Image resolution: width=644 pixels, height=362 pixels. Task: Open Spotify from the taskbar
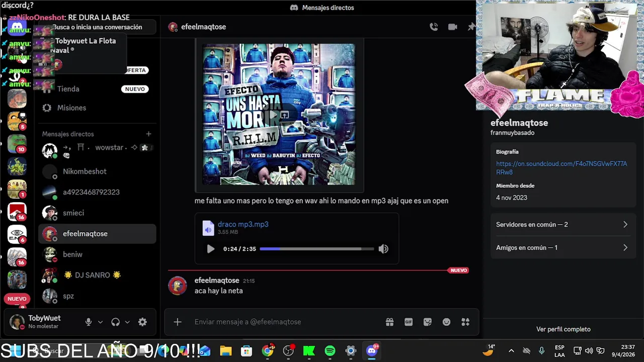pyautogui.click(x=330, y=351)
